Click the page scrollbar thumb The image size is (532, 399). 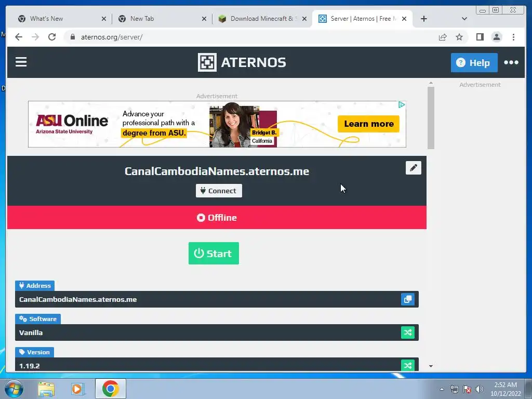[431, 118]
